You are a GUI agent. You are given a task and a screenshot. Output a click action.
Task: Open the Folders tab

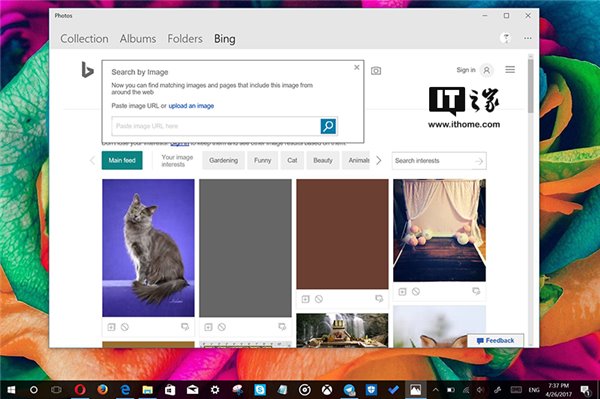pos(185,39)
